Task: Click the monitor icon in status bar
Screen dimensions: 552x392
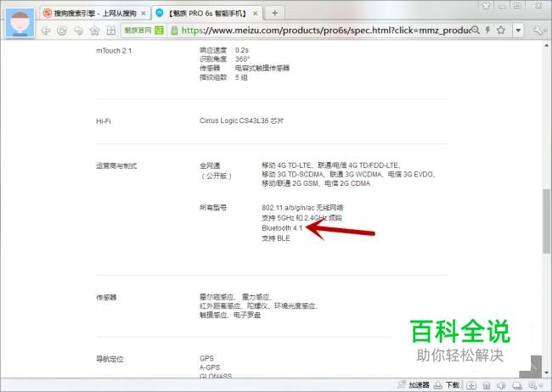Action: 517,385
